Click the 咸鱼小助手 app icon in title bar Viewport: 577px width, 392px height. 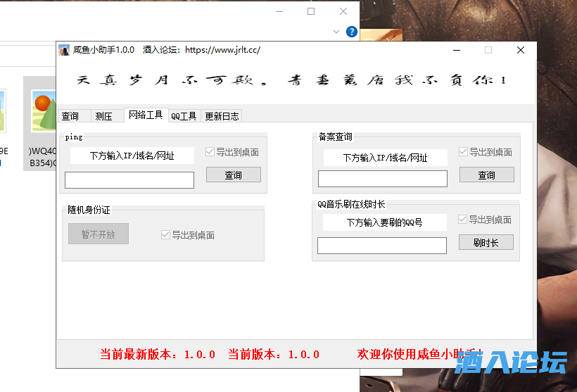(64, 50)
